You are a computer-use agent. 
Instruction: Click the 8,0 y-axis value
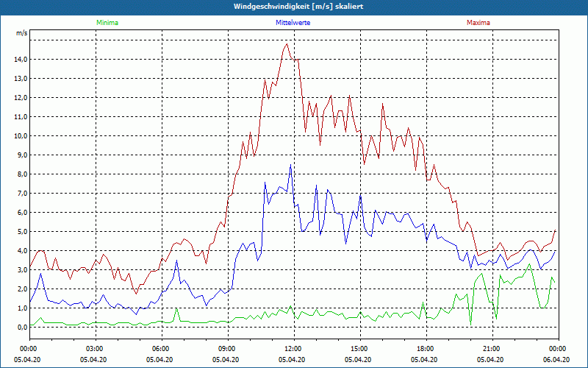(22, 174)
